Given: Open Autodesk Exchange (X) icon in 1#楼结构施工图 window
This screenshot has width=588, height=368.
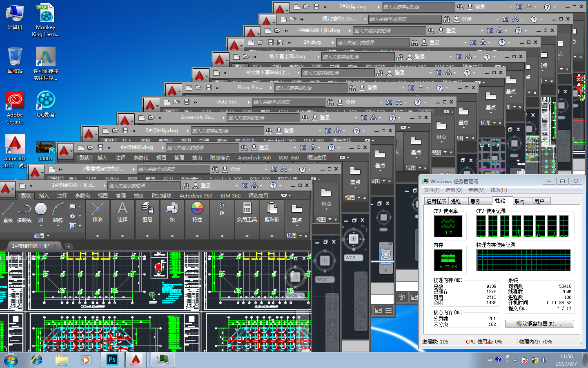Looking at the screenshot, I should click(x=245, y=186).
